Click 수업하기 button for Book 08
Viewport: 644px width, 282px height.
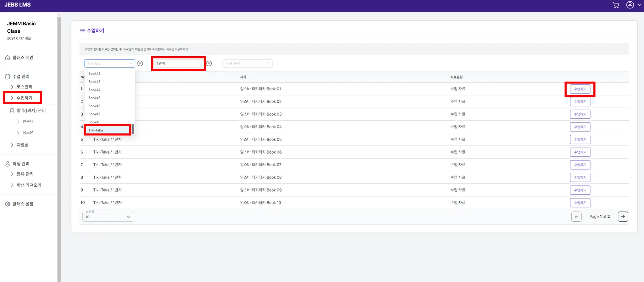(x=580, y=177)
